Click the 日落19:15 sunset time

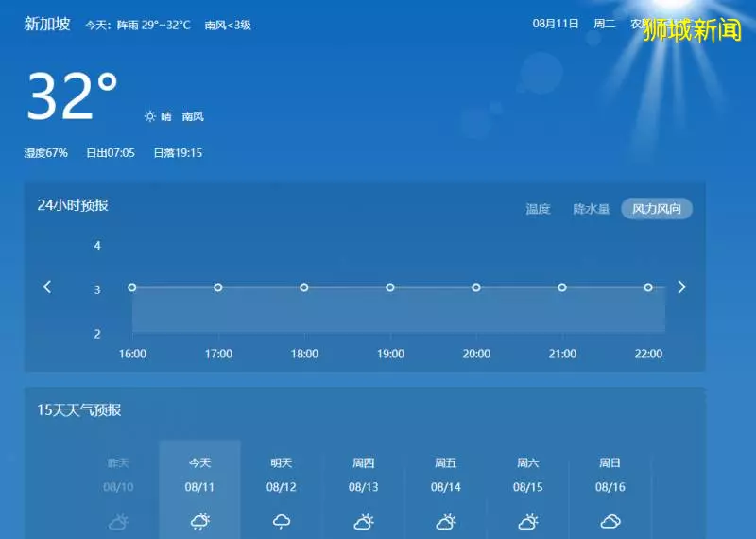pyautogui.click(x=178, y=153)
